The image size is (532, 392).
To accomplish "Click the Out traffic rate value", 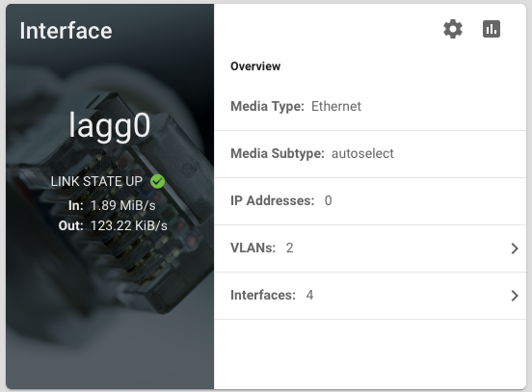I will coord(129,225).
